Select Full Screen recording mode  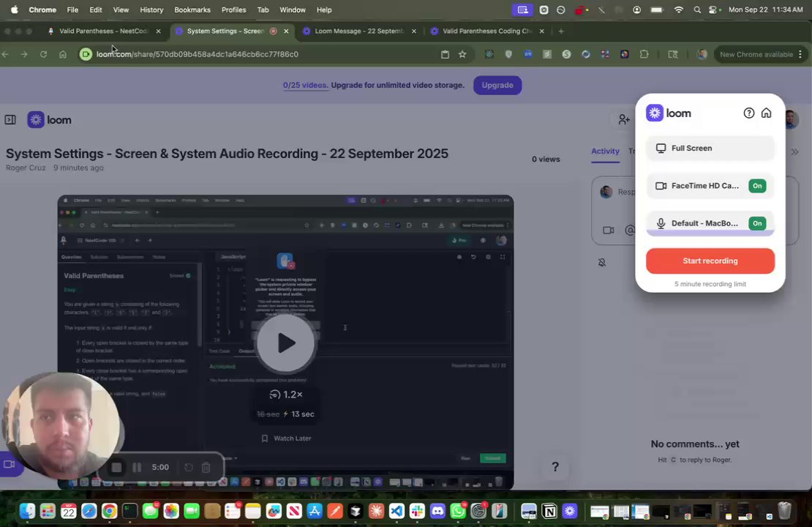tap(710, 148)
